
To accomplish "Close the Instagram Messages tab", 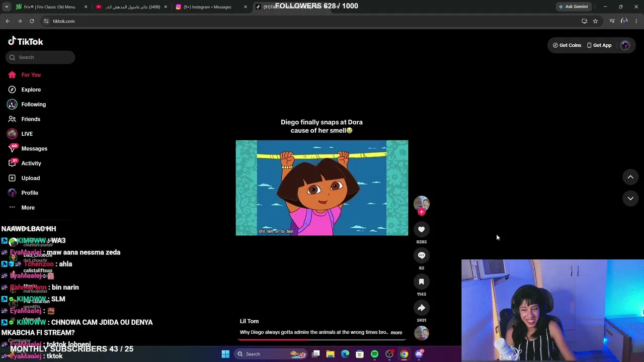I will (246, 7).
